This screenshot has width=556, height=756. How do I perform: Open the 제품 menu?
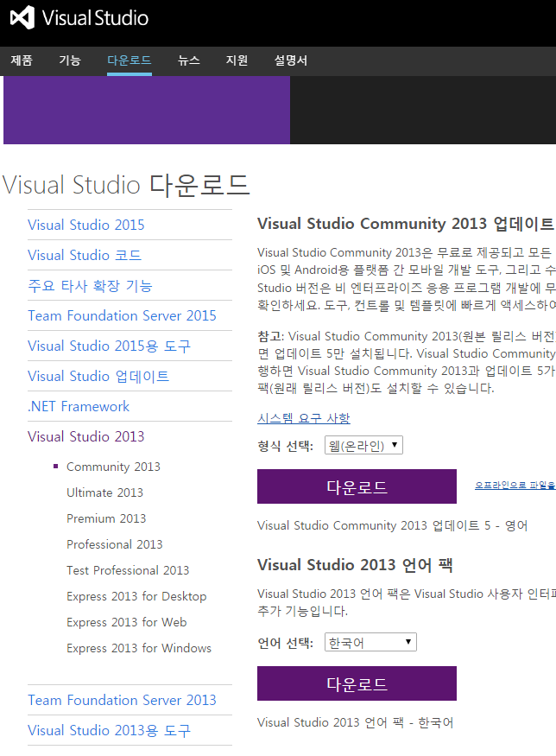[22, 60]
